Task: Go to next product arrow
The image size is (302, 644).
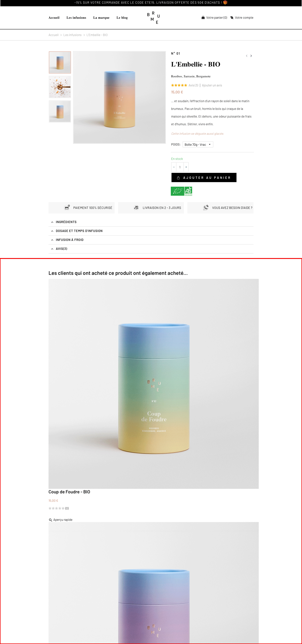Action: tap(251, 56)
